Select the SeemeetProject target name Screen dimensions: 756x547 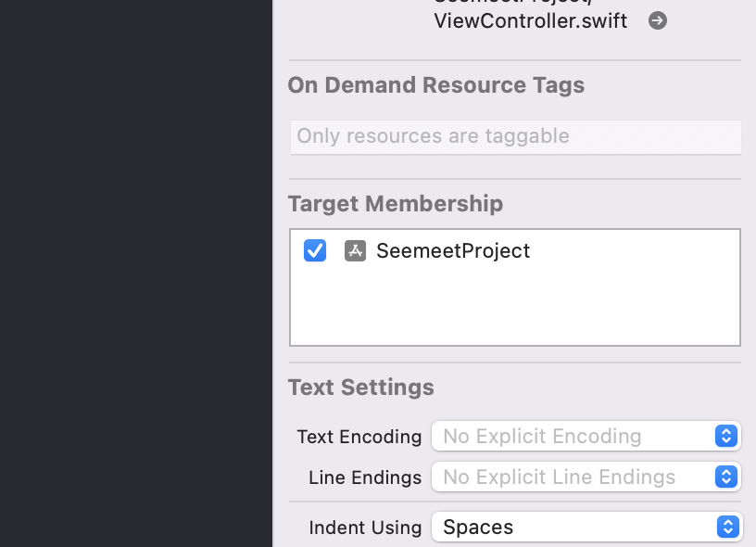click(x=453, y=250)
